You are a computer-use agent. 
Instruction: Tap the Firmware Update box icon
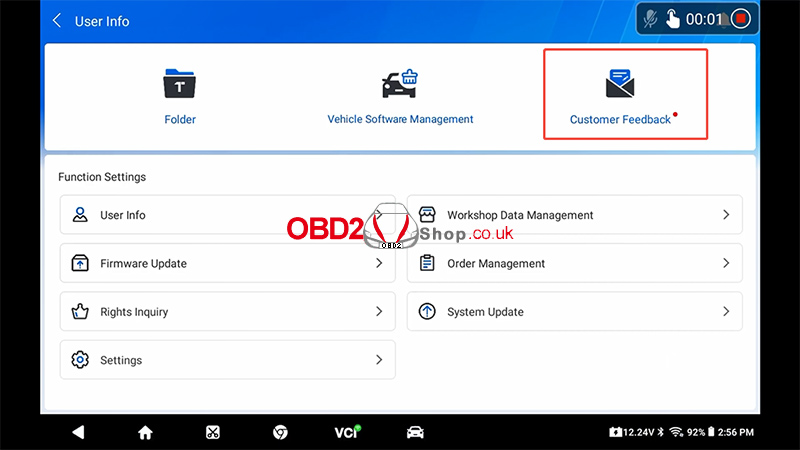[x=80, y=263]
